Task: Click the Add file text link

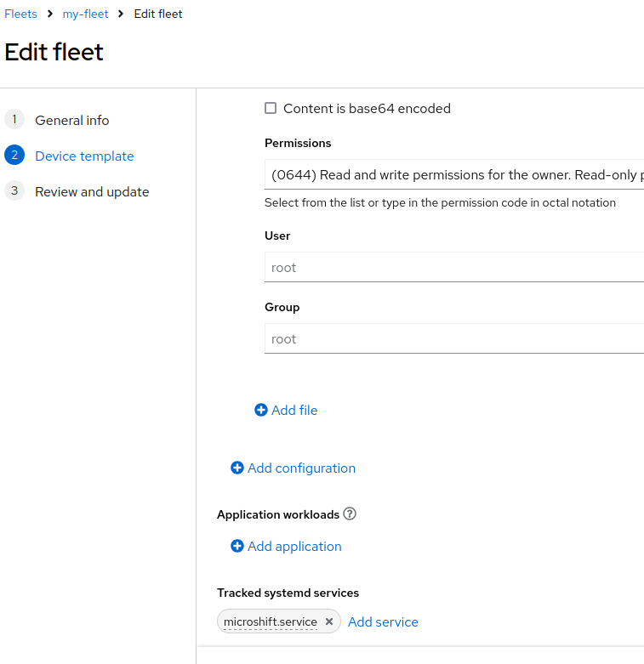Action: pos(294,411)
